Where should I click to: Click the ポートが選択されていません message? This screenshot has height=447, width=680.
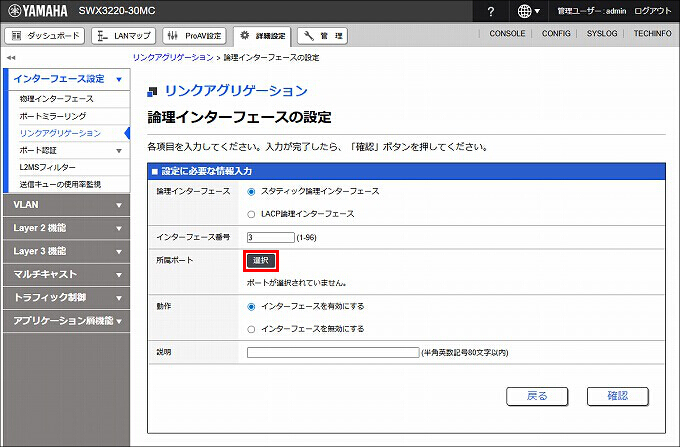297,283
